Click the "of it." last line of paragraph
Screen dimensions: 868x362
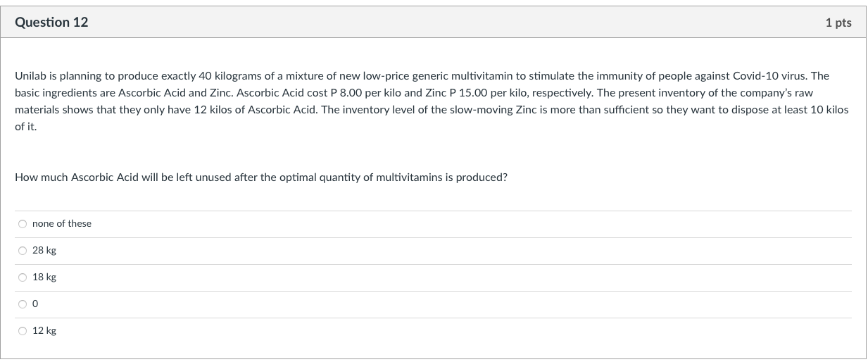(x=25, y=127)
